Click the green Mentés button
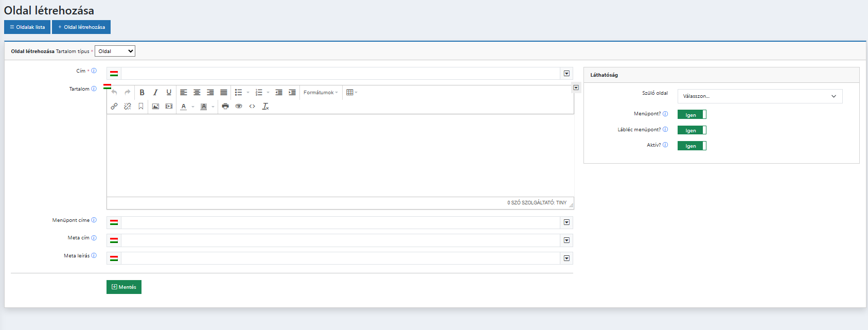The width and height of the screenshot is (868, 330). (x=124, y=287)
